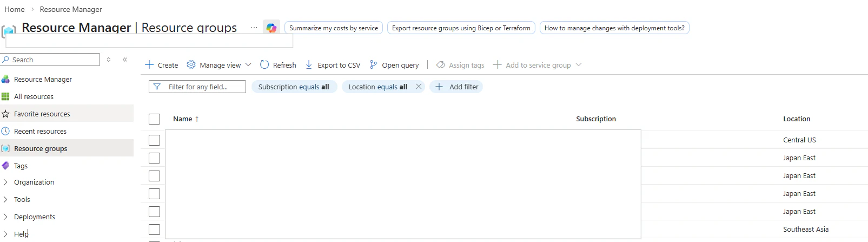
Task: Click the Tags purple tag icon
Action: [x=5, y=166]
